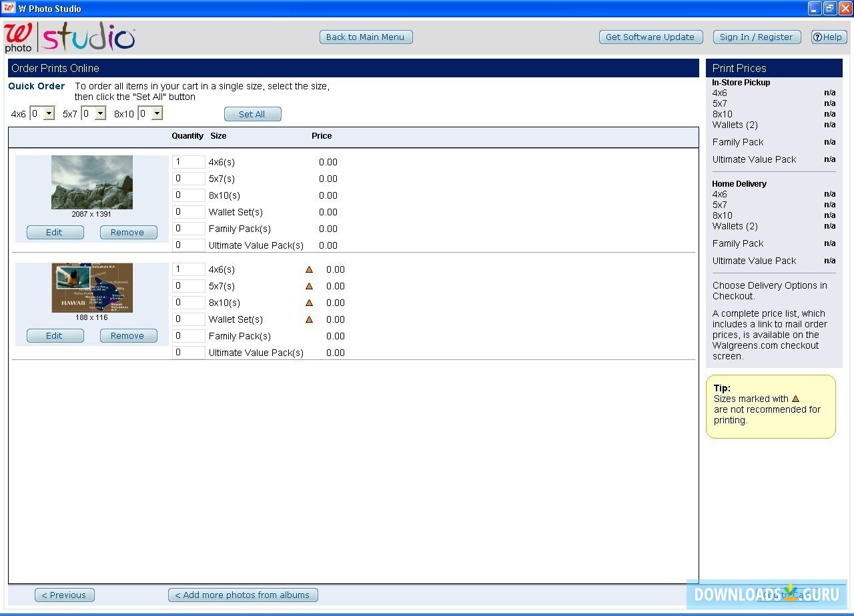Click the "Quantity" column header

(x=187, y=136)
